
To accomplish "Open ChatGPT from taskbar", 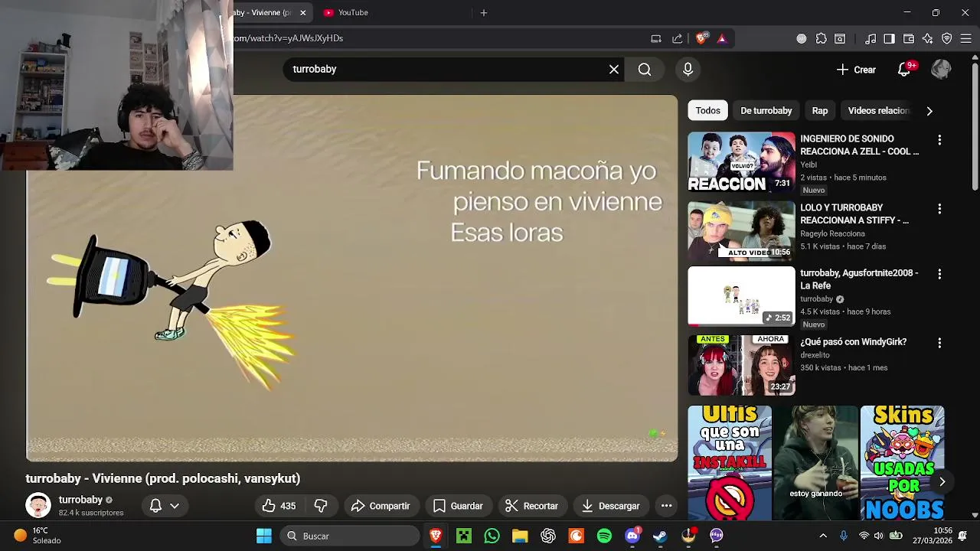I will pyautogui.click(x=548, y=536).
